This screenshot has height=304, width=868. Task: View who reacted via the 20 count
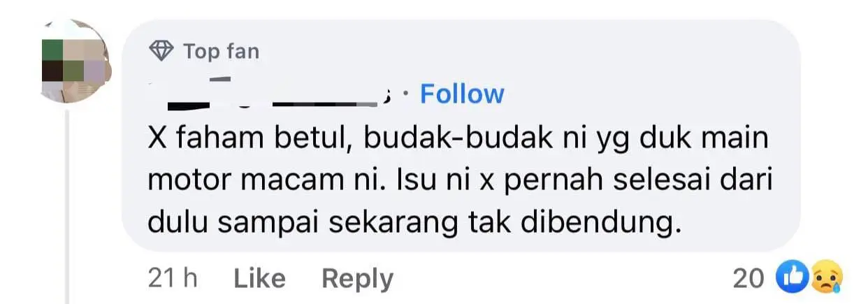750,279
